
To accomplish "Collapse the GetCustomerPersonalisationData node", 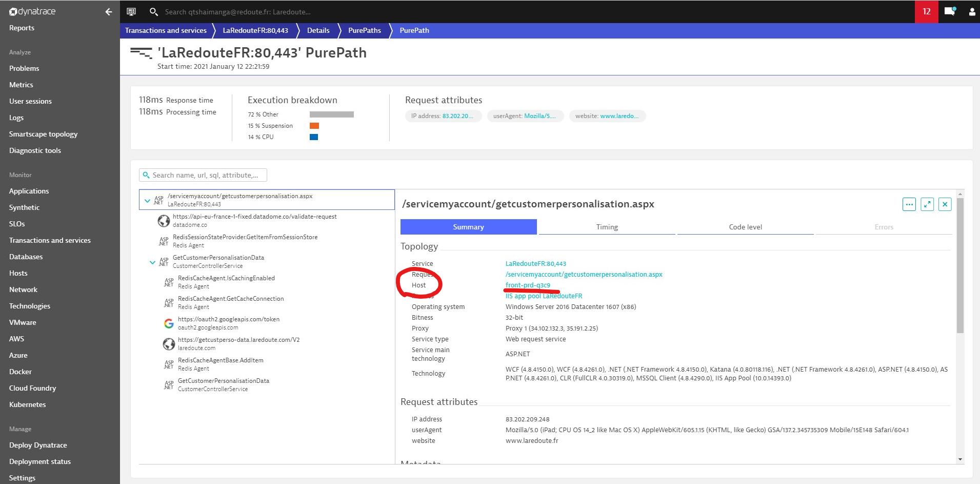I will [x=152, y=262].
